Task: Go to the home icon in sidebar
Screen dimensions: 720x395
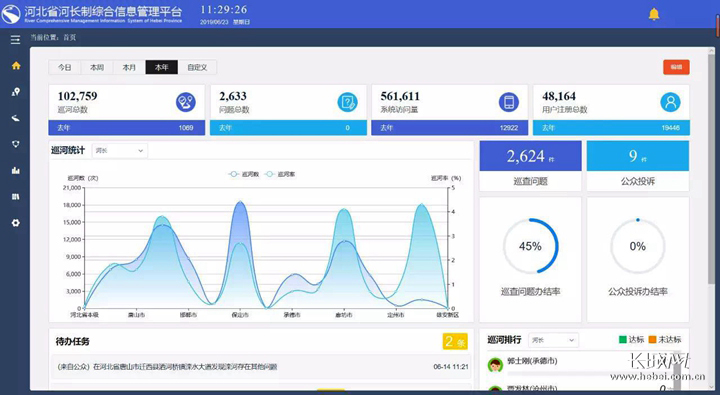Action: point(16,66)
